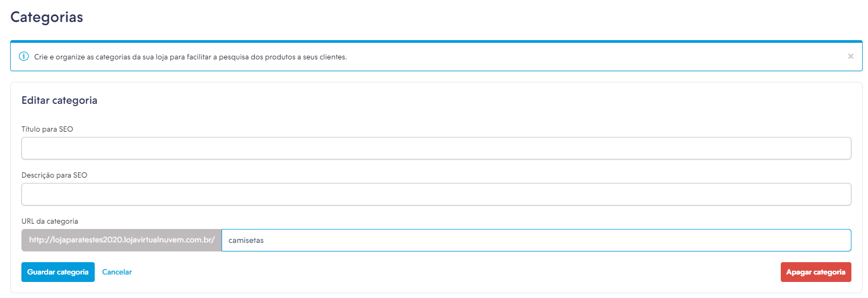868x298 pixels.
Task: Click the URL da categoria label
Action: (50, 221)
